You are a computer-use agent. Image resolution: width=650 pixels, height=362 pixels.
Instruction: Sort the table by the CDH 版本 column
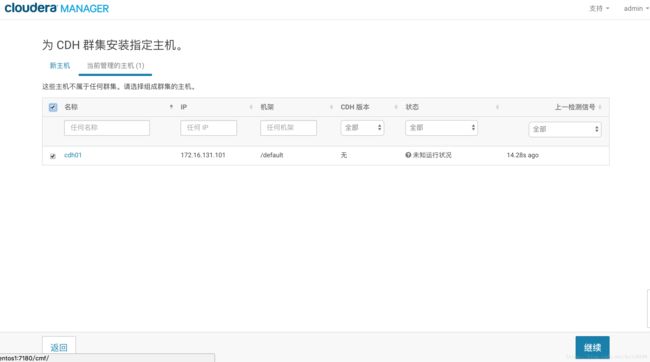click(x=355, y=107)
